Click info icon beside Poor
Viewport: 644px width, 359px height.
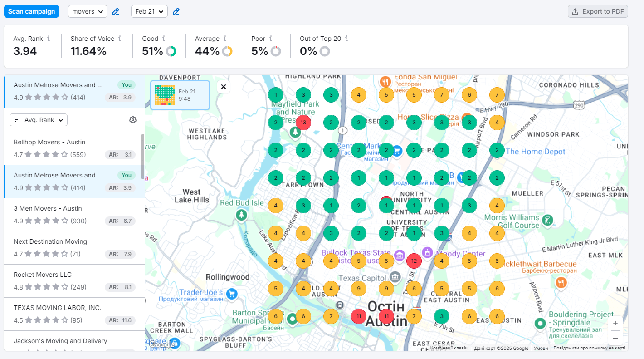271,39
